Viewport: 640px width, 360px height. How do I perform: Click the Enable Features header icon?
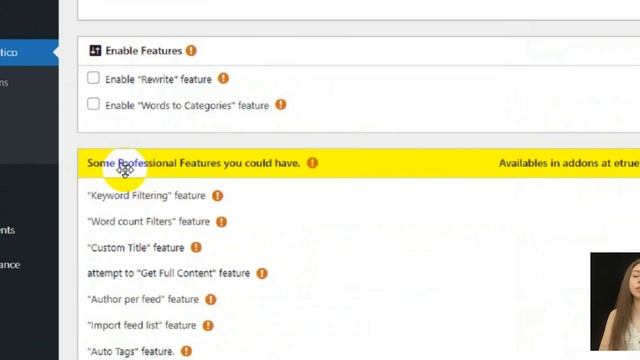(95, 51)
